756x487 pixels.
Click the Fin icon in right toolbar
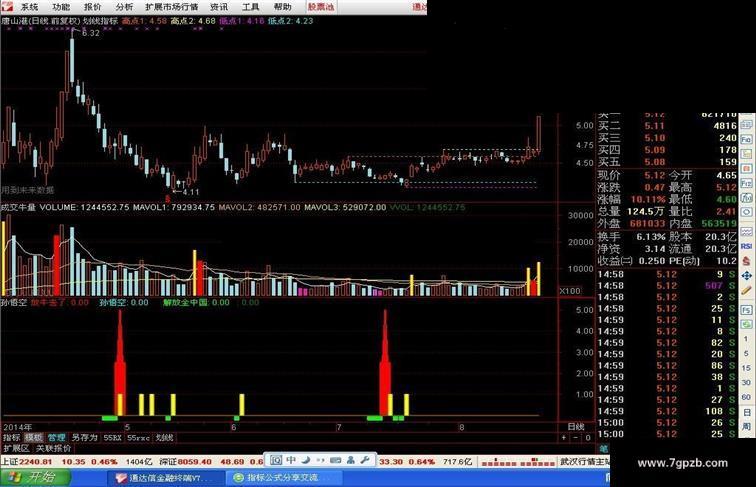[746, 140]
